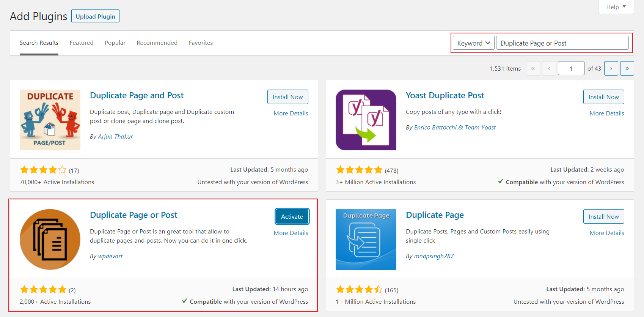
Task: Open More Details for Duplicate Page
Action: coord(607,233)
